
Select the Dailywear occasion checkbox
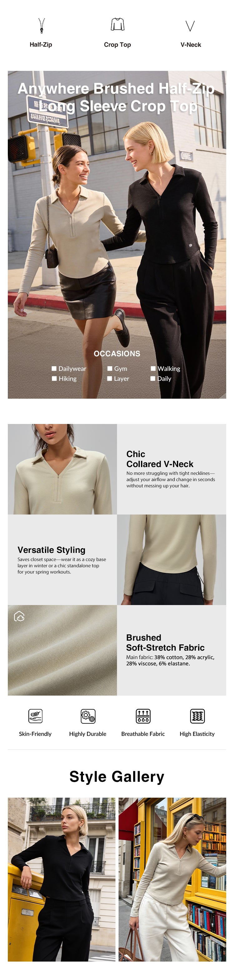pos(54,368)
